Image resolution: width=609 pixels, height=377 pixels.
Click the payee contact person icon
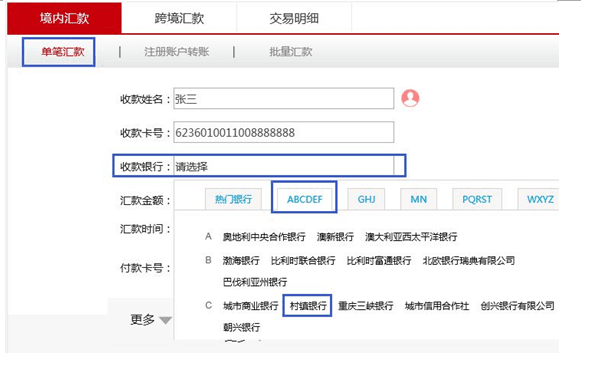[410, 98]
